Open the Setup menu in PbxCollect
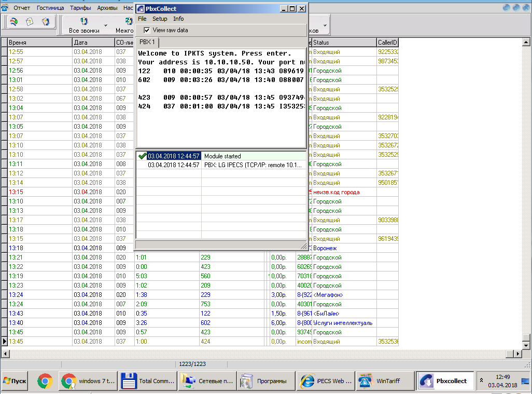This screenshot has width=532, height=394. (160, 19)
